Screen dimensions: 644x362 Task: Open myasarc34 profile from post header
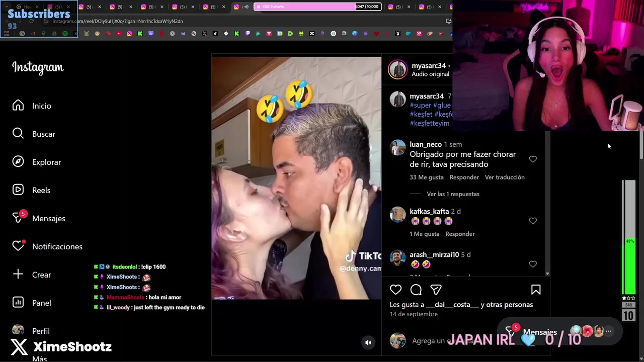429,66
